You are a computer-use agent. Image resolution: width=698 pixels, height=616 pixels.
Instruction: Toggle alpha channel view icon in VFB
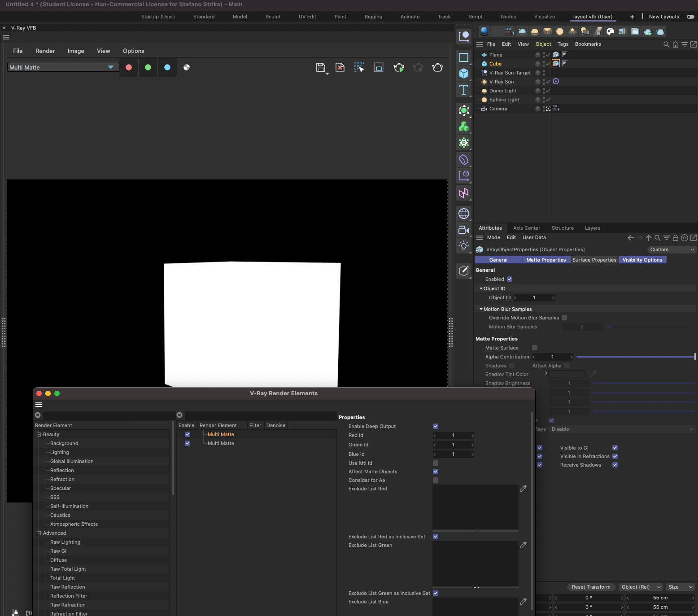coord(187,67)
